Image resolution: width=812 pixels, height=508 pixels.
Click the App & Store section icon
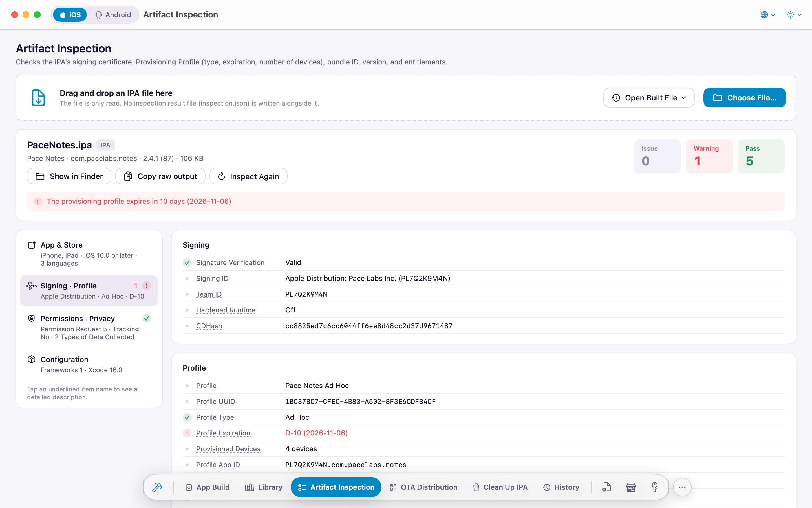tap(32, 245)
